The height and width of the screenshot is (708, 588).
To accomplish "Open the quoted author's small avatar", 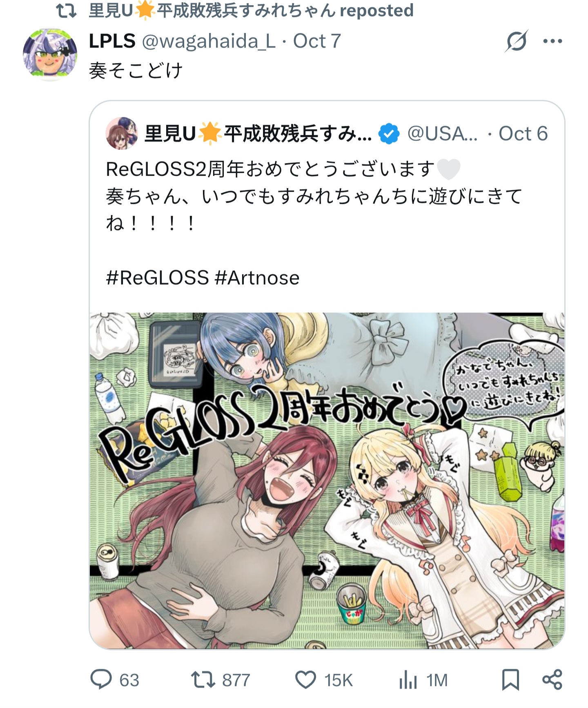I will (x=122, y=133).
